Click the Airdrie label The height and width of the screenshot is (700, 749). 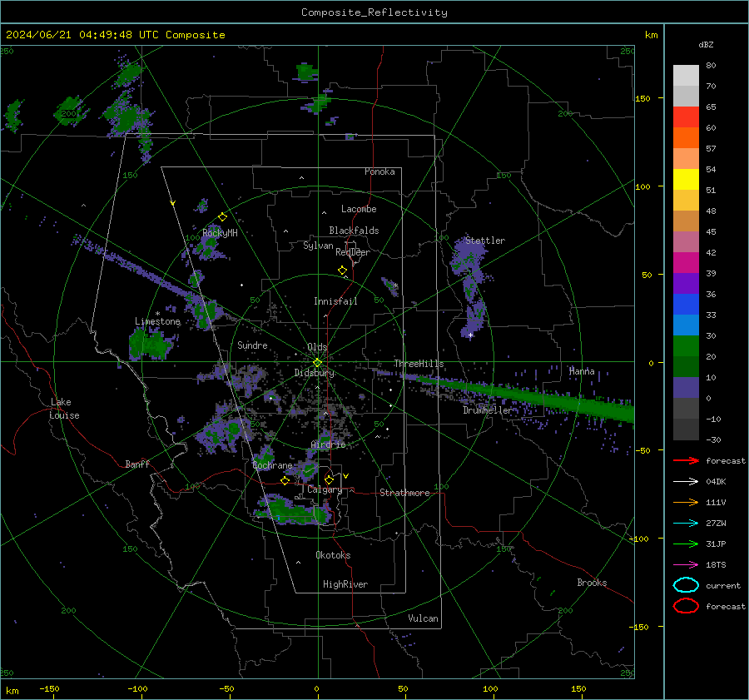pyautogui.click(x=328, y=444)
